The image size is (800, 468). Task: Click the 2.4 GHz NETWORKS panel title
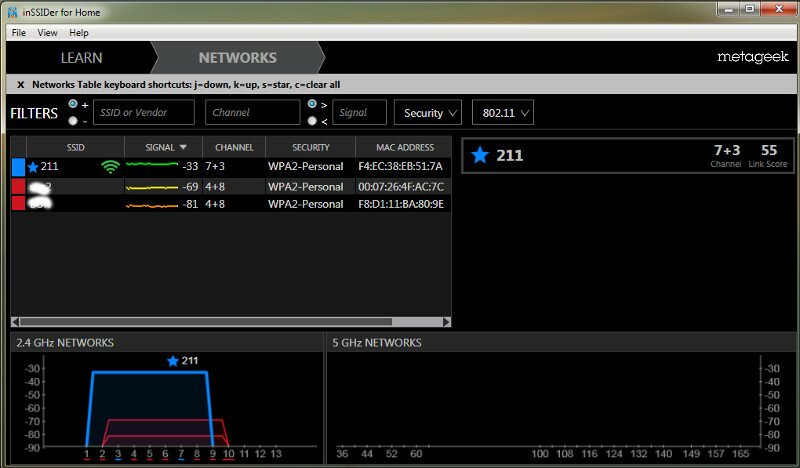point(65,343)
